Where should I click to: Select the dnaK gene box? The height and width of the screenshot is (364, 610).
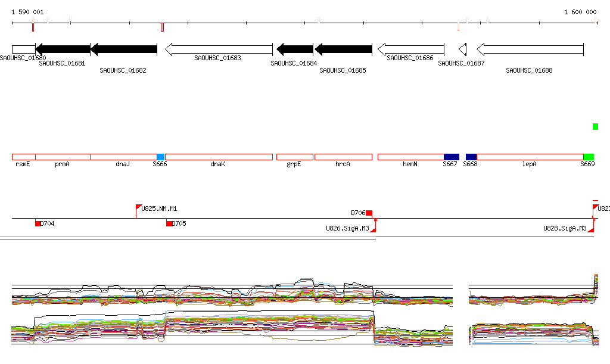(x=218, y=157)
